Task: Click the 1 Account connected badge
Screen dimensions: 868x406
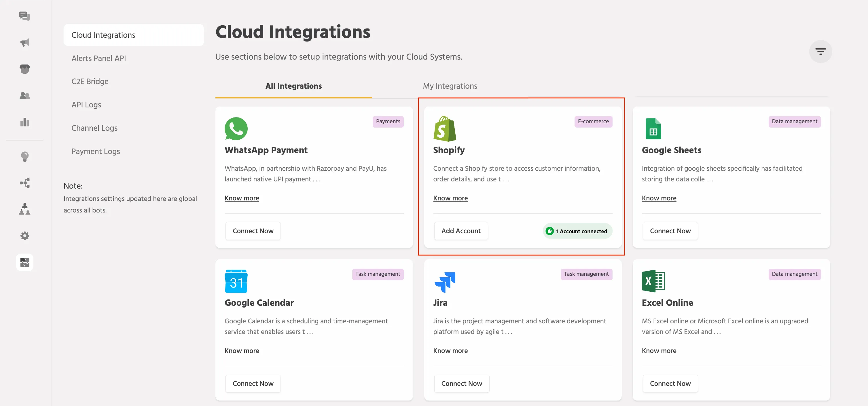Action: (577, 231)
